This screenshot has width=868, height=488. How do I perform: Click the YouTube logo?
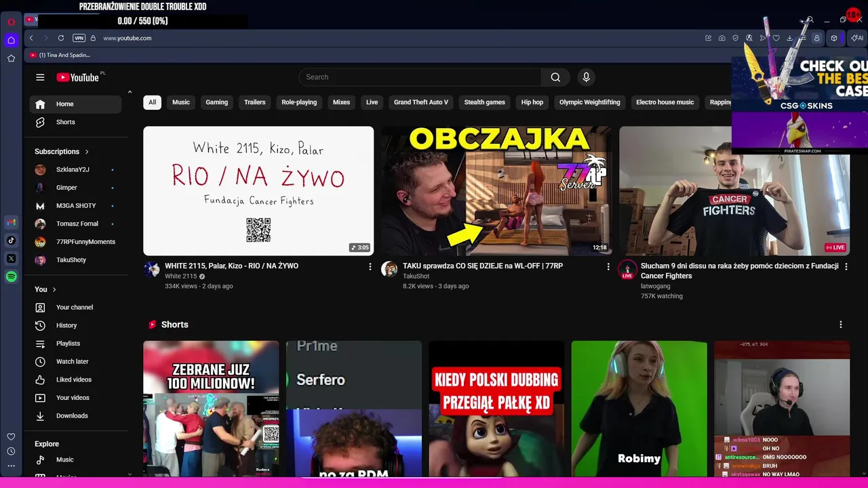pyautogui.click(x=78, y=77)
